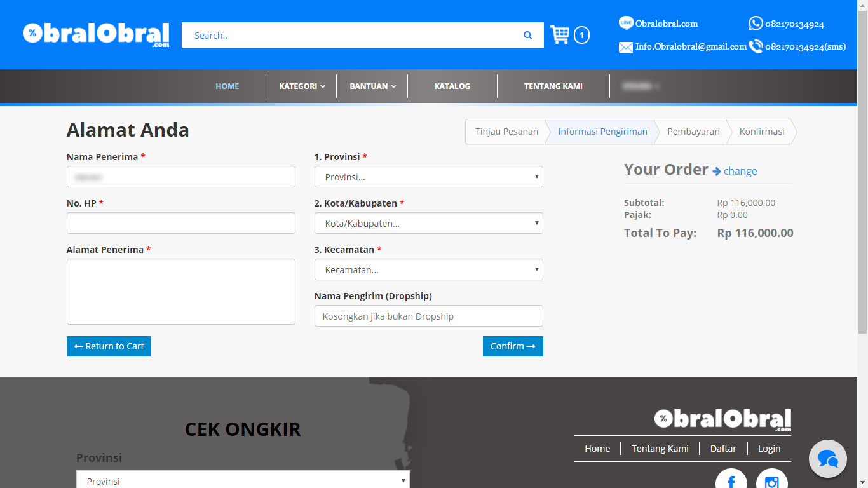This screenshot has height=488, width=868.
Task: Click the Tentang Kami footer link
Action: [660, 449]
